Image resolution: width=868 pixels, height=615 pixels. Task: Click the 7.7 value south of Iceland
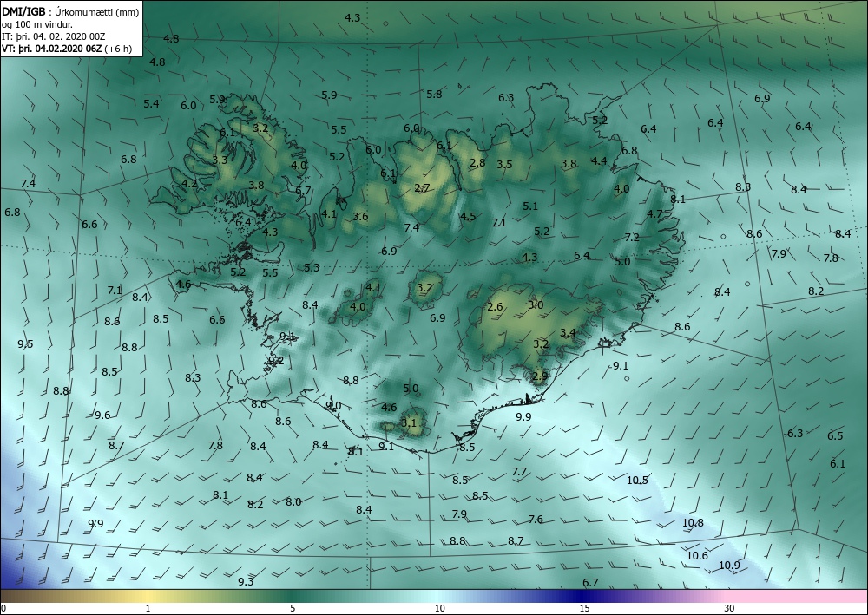tap(519, 472)
